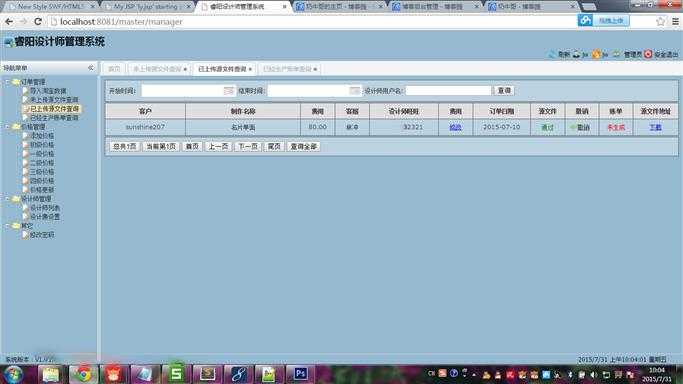Viewport: 683px width, 384px height.
Task: Click the 管理员 user icon
Action: (617, 54)
